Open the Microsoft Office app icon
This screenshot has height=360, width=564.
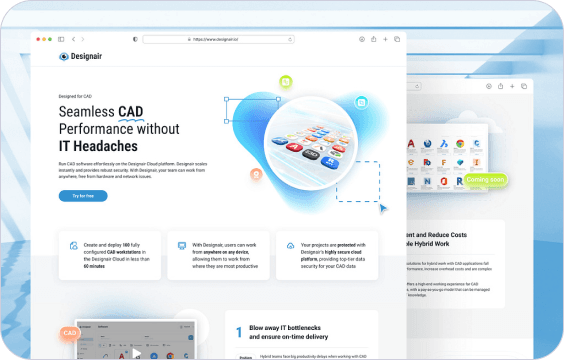click(x=444, y=181)
